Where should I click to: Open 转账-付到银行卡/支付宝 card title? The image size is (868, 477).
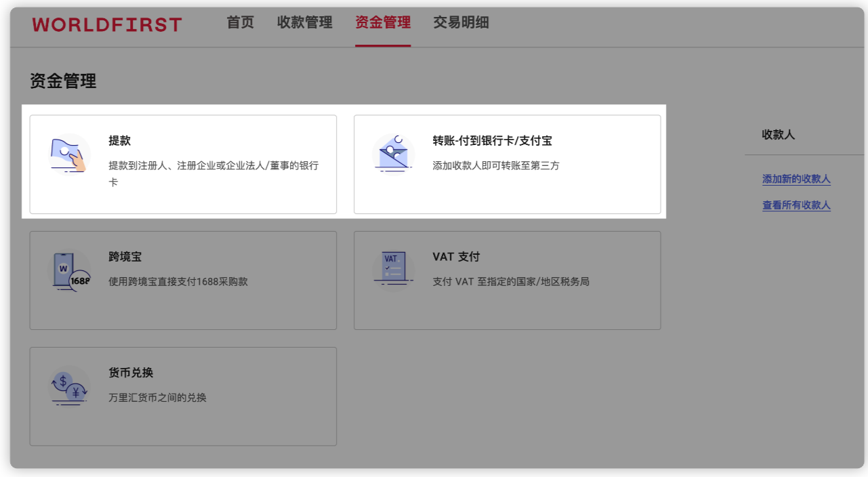[493, 141]
